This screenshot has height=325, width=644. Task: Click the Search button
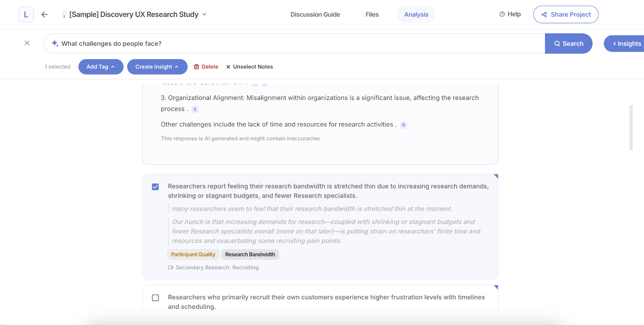tap(569, 43)
